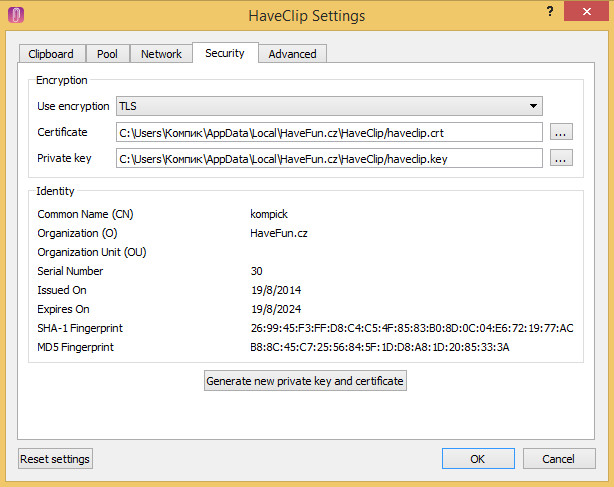Click the HaveClip app icon in title bar
The image size is (614, 487).
tap(16, 15)
